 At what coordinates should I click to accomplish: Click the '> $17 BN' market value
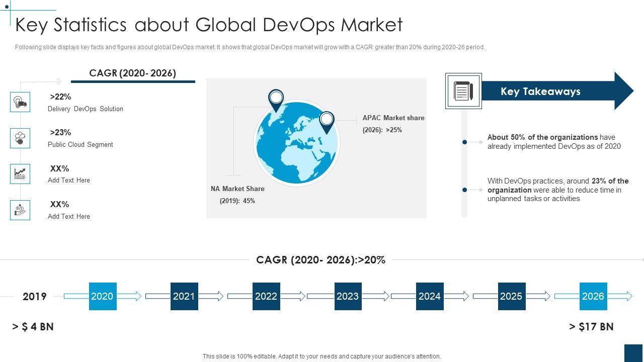click(x=592, y=327)
